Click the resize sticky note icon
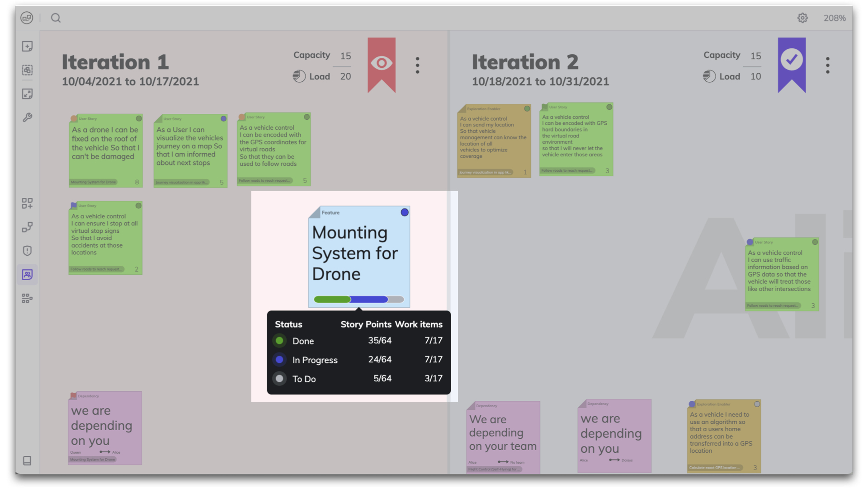The width and height of the screenshot is (868, 488). (x=27, y=94)
